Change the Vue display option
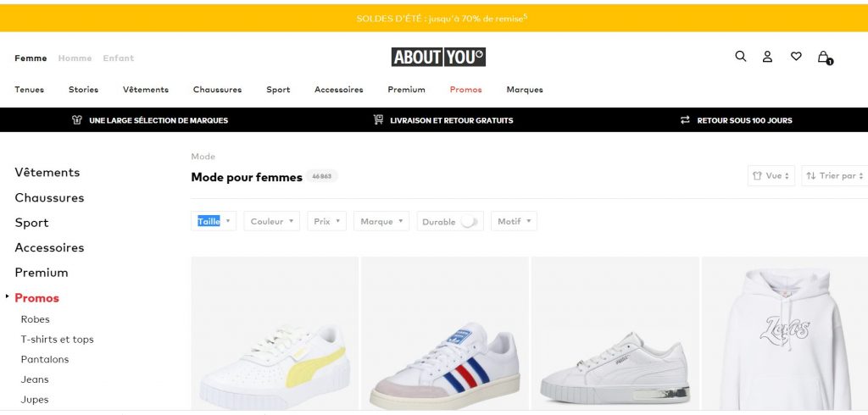The image size is (868, 415). [771, 175]
